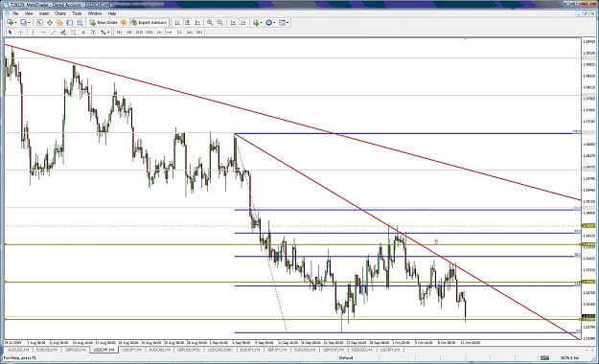Open the Templates icon

[x=282, y=23]
